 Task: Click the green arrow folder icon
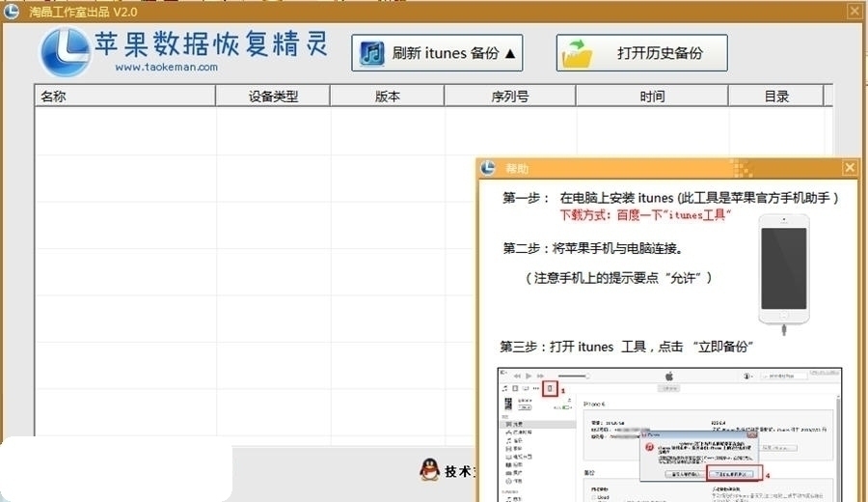click(577, 53)
